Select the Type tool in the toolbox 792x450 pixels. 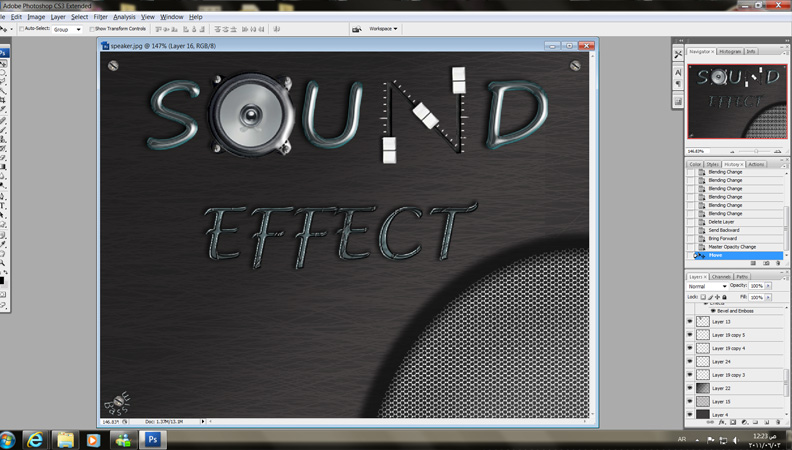(3, 206)
